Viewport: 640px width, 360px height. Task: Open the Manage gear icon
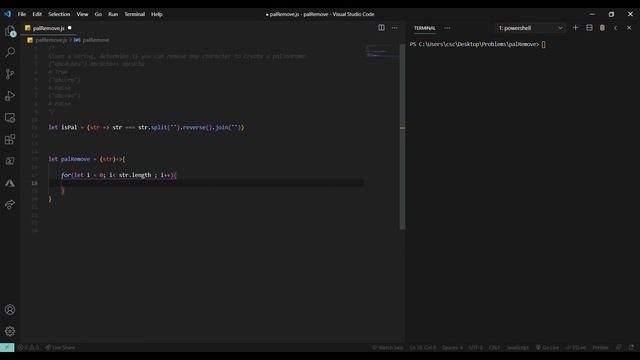(10, 331)
